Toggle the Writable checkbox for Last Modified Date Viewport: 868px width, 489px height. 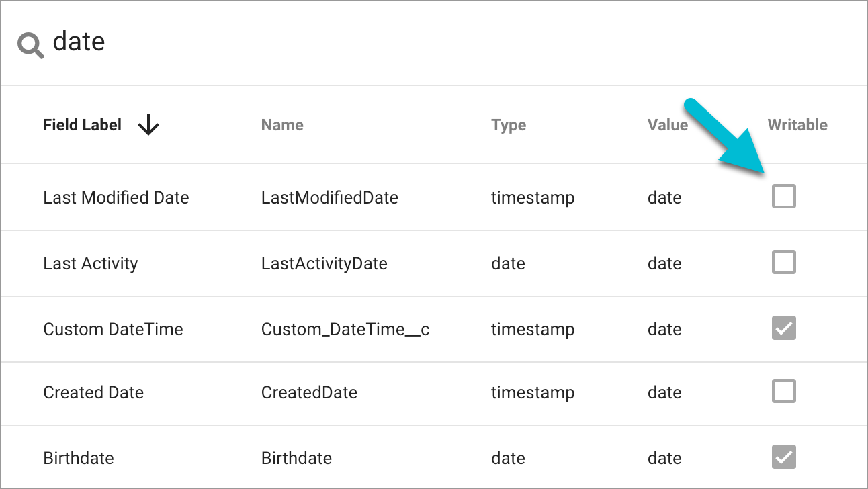(x=783, y=196)
